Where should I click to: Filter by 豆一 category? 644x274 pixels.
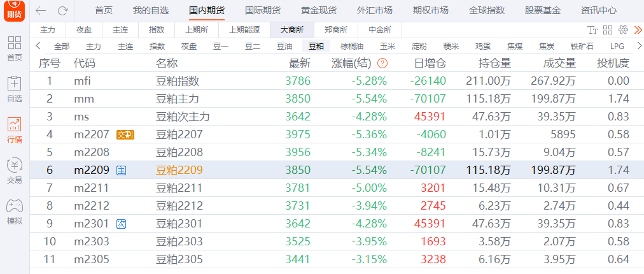[x=221, y=46]
